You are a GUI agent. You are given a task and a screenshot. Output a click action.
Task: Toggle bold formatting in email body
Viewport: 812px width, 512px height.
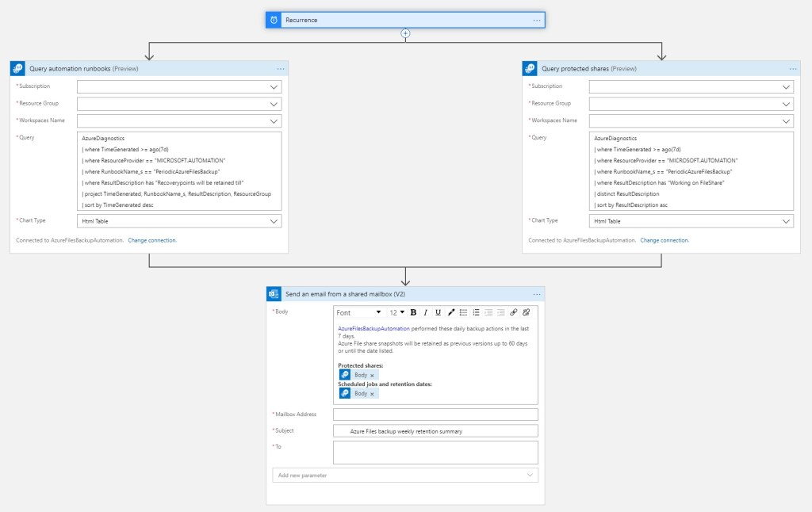tap(413, 312)
